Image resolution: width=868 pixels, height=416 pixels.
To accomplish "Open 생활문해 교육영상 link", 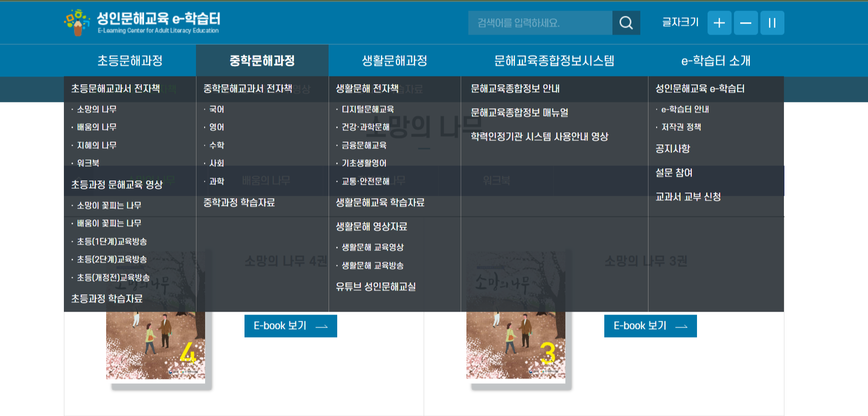I will (373, 247).
